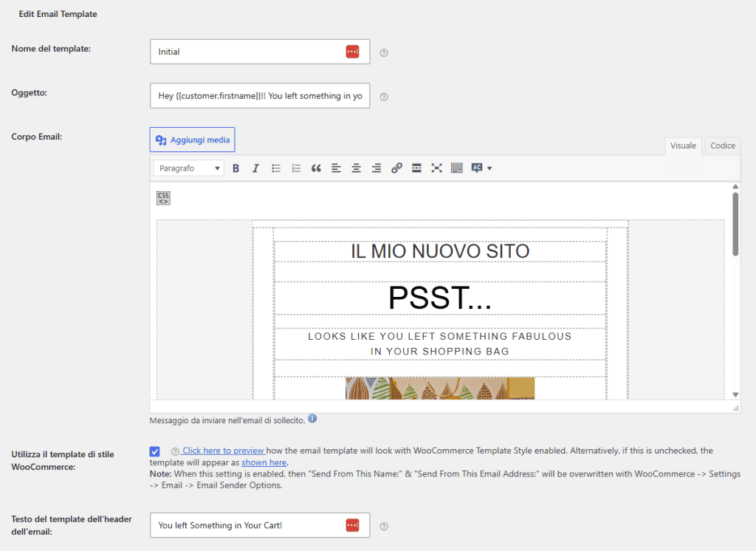Click the LOOKS LIKE YOU LEFT SOMETHING FABULOUS line

pyautogui.click(x=440, y=336)
